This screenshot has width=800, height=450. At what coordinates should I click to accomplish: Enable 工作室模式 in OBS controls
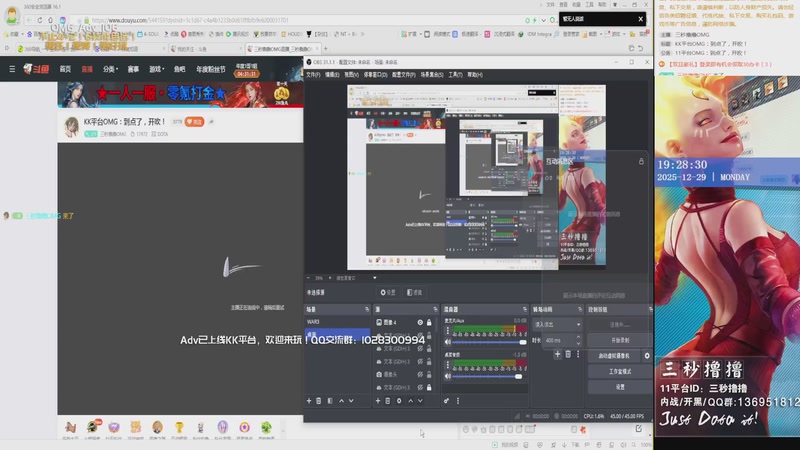[620, 371]
